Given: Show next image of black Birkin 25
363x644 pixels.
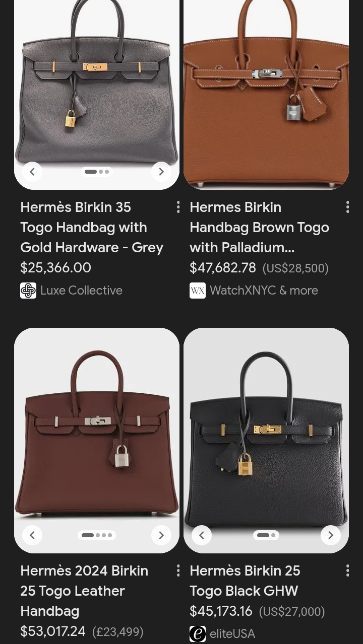Looking at the screenshot, I should click(x=331, y=535).
